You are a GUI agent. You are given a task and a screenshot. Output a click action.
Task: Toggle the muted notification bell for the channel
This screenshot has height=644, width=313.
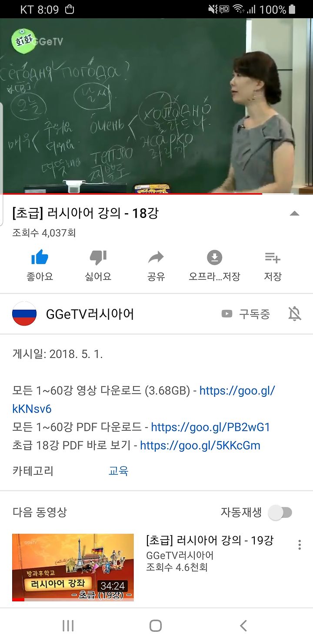pos(295,314)
